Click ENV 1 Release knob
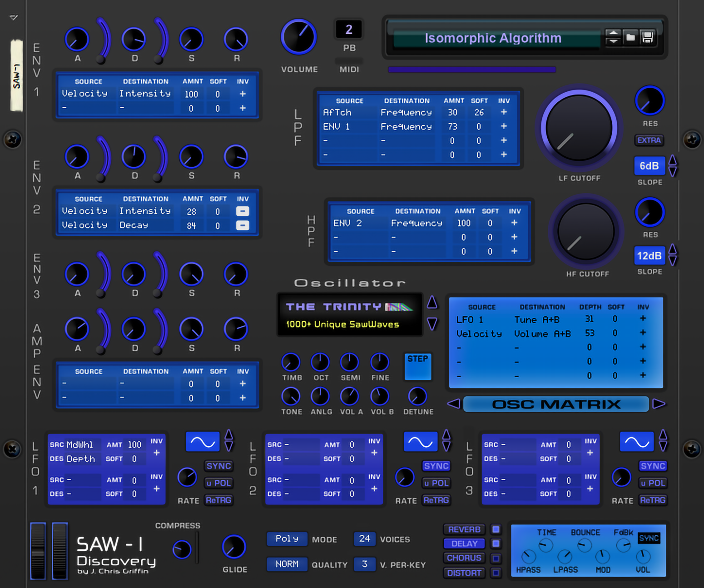This screenshot has height=588, width=704. [x=236, y=39]
